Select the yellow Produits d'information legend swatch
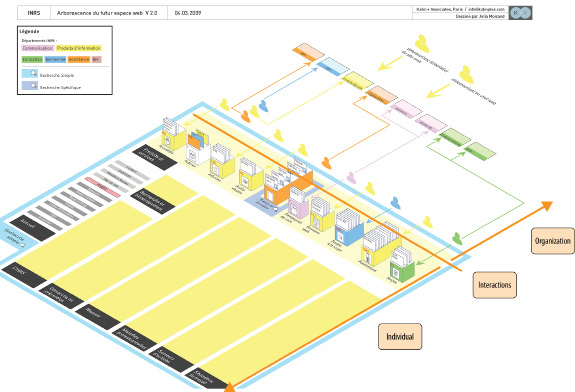Viewport: 575px width, 392px height. click(x=78, y=48)
